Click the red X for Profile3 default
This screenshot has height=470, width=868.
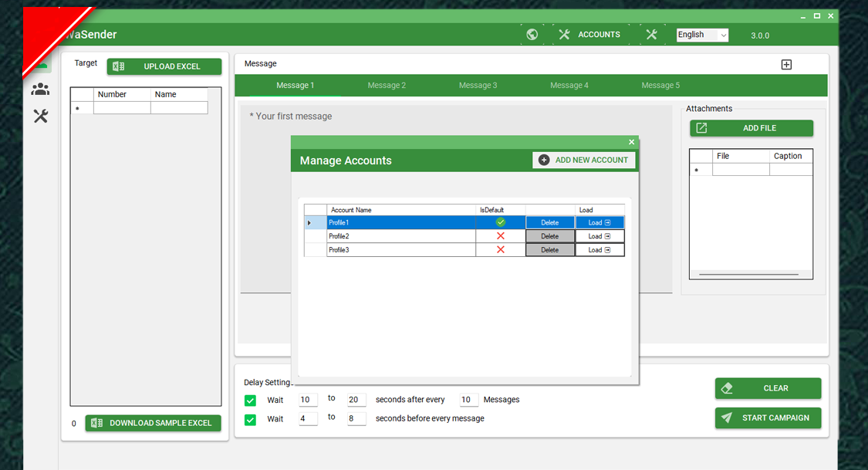click(x=500, y=250)
